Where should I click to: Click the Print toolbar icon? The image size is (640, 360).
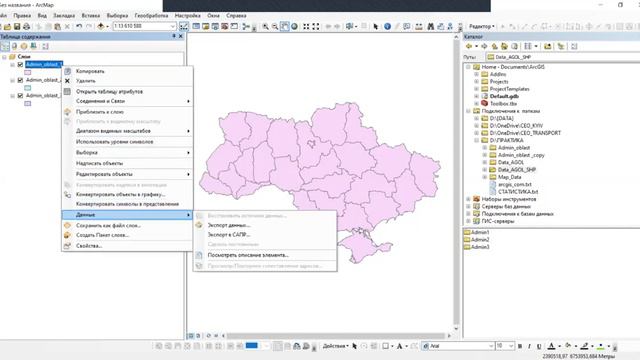click(27, 27)
